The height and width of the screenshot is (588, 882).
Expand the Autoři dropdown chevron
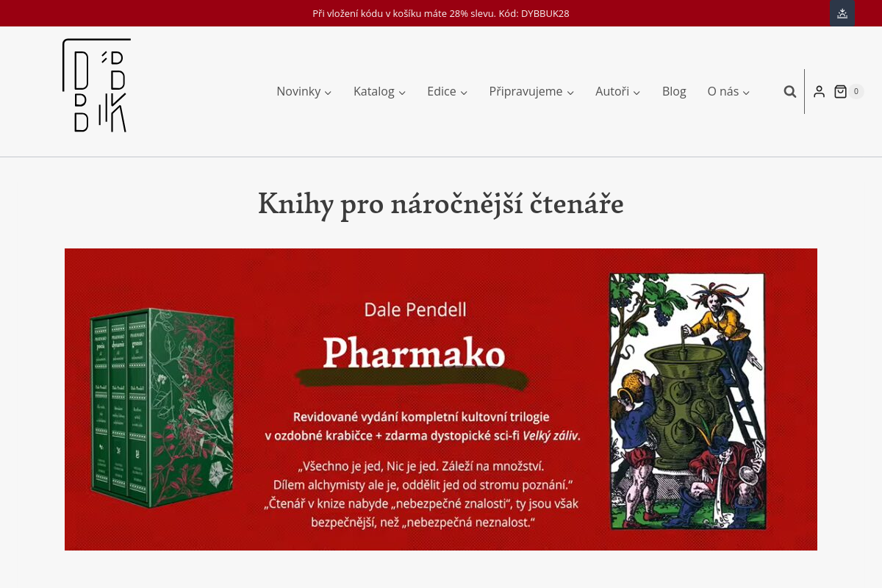pyautogui.click(x=637, y=93)
